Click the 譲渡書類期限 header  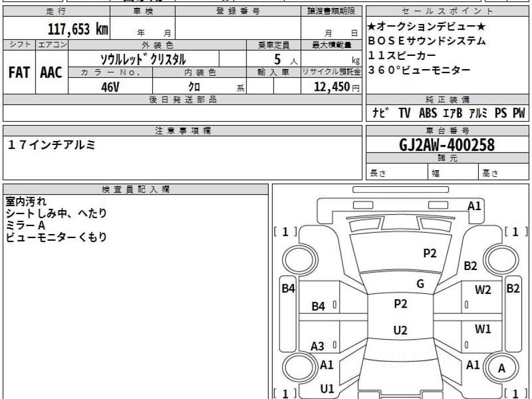point(332,12)
